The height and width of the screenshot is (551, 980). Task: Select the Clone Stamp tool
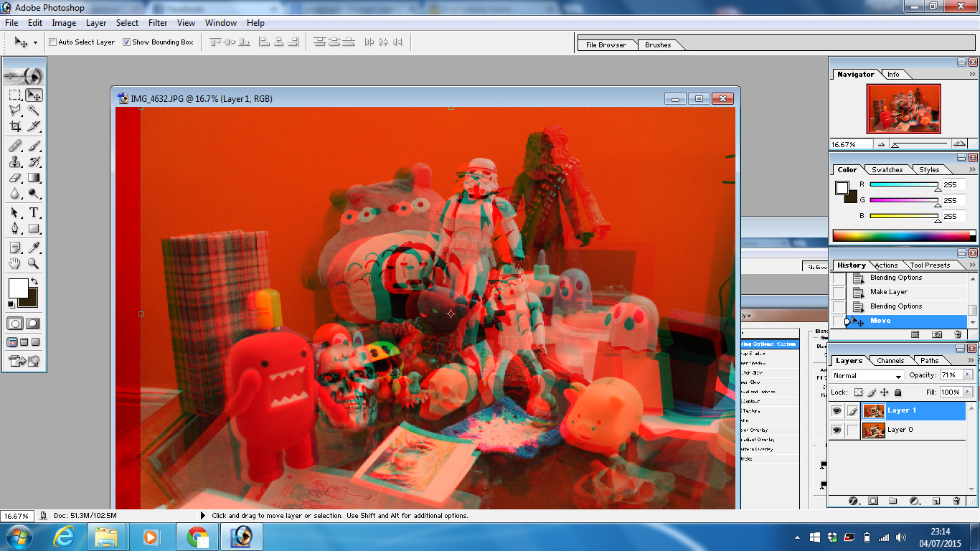(x=15, y=162)
